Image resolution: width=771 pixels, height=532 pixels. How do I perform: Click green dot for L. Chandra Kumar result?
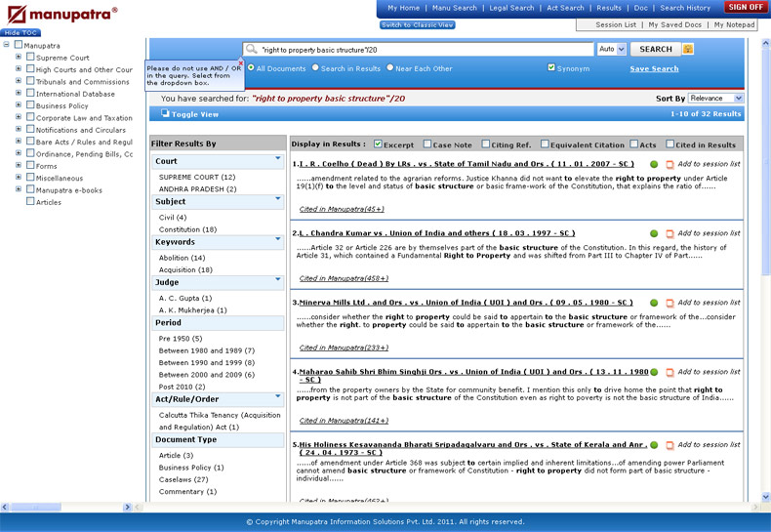654,233
